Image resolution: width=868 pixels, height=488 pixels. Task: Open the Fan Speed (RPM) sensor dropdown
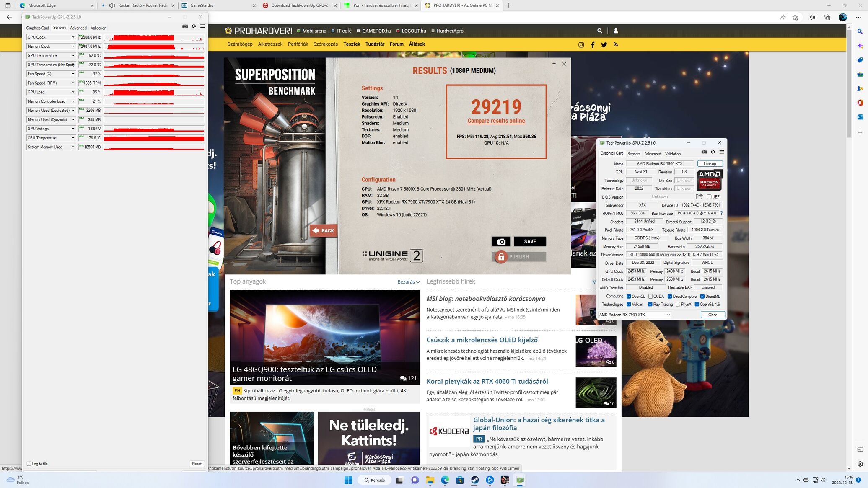73,83
